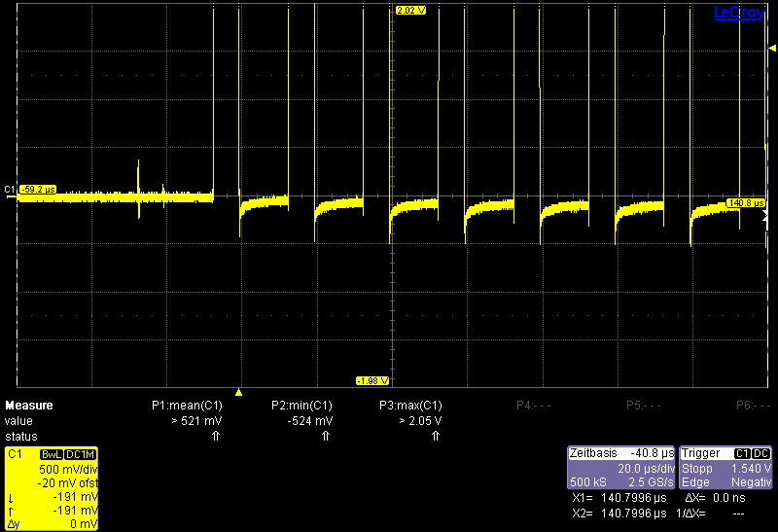Viewport: 778px width, 532px height.
Task: Open the Zeitbasis timebase settings box
Action: (621, 469)
